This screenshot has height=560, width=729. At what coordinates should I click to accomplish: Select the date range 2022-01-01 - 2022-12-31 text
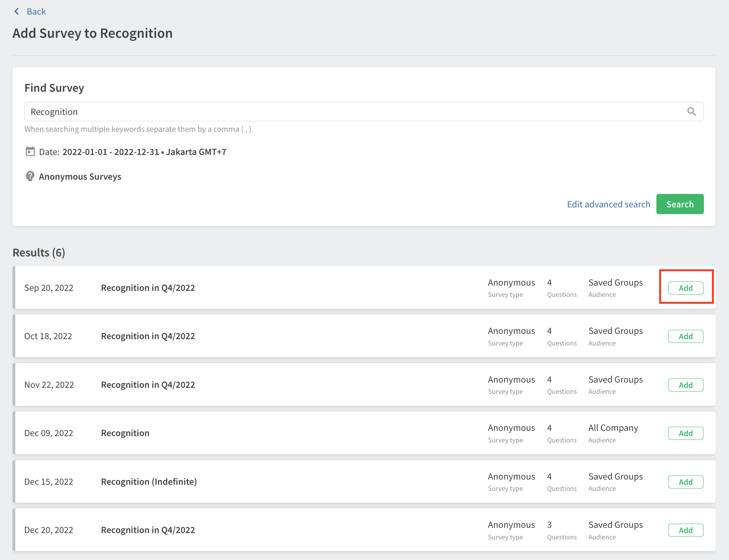pos(111,152)
